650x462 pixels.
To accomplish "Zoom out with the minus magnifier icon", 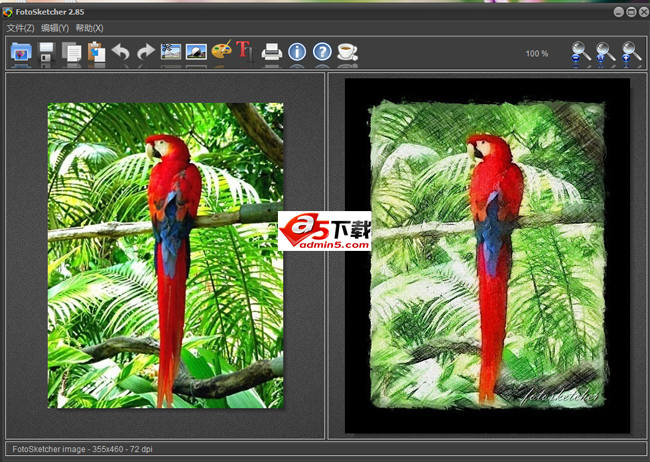I will [581, 52].
